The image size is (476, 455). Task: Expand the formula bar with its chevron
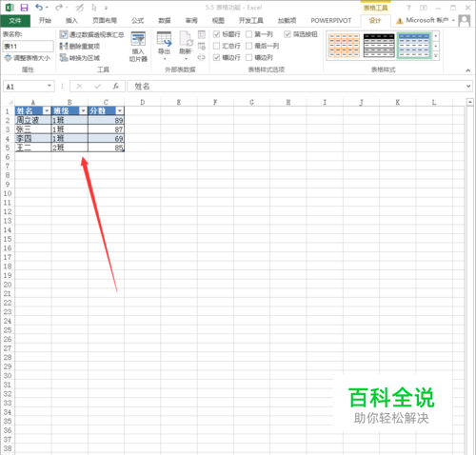(x=468, y=86)
